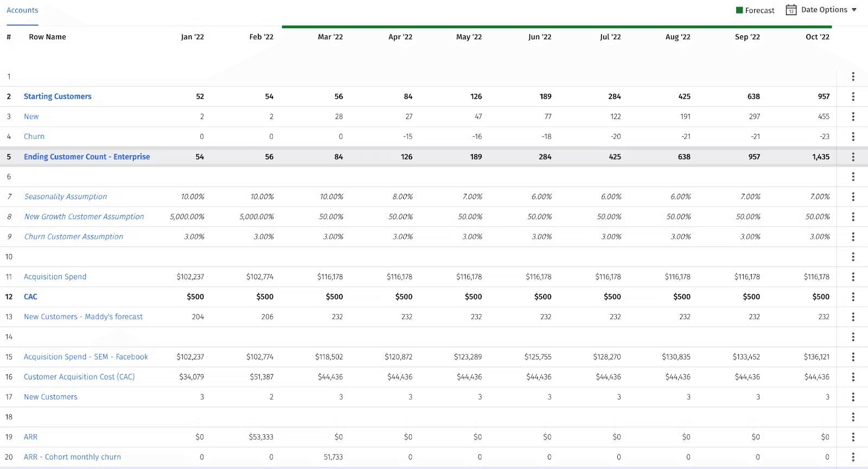Click the green Forecast legend swatch
The width and height of the screenshot is (868, 469).
pos(739,10)
